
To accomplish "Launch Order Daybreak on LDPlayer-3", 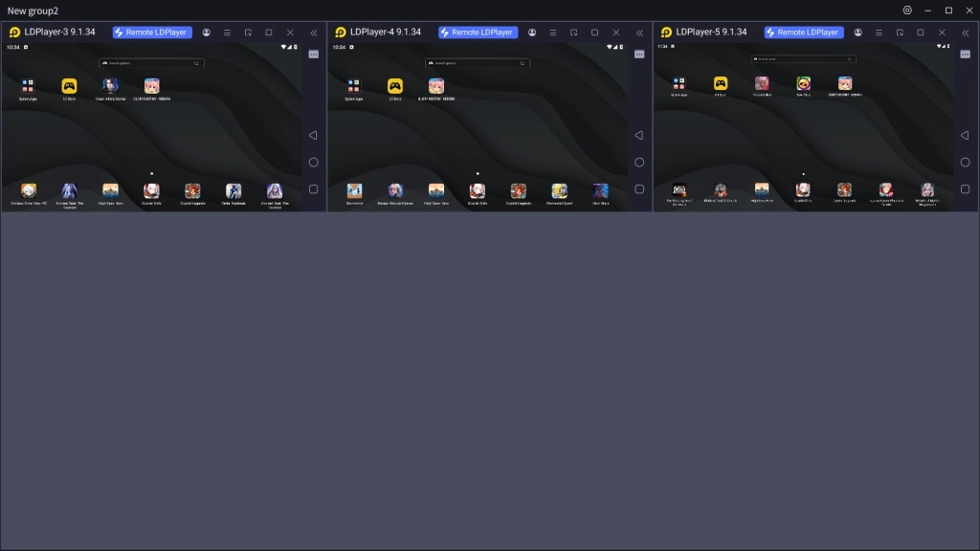I will [234, 191].
